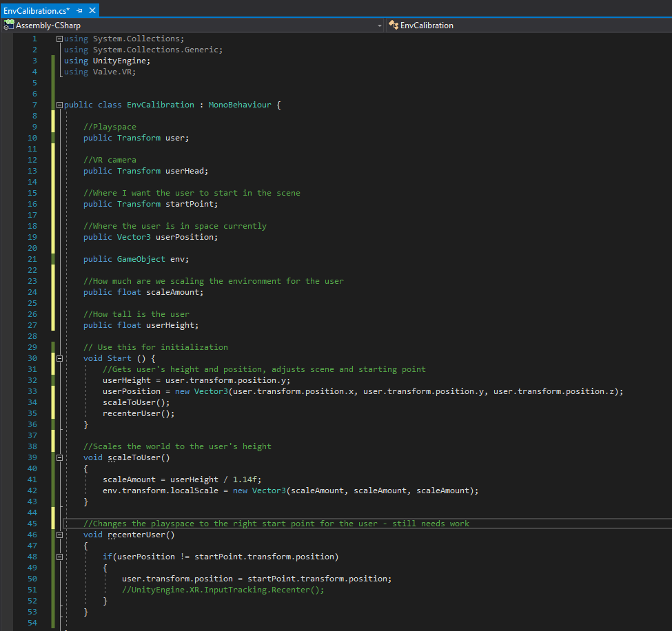Click the Assembly-CSharp project icon
The image size is (672, 631).
[x=9, y=25]
